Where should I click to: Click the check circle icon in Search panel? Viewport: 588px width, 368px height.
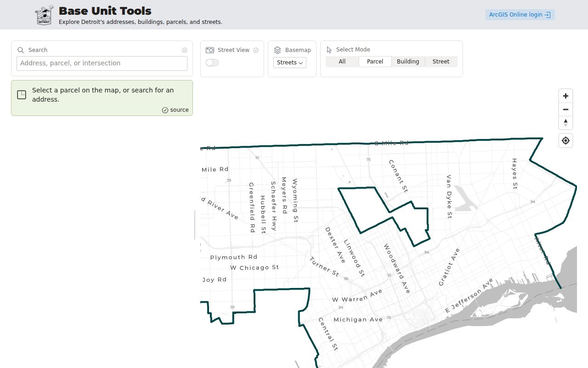click(185, 50)
